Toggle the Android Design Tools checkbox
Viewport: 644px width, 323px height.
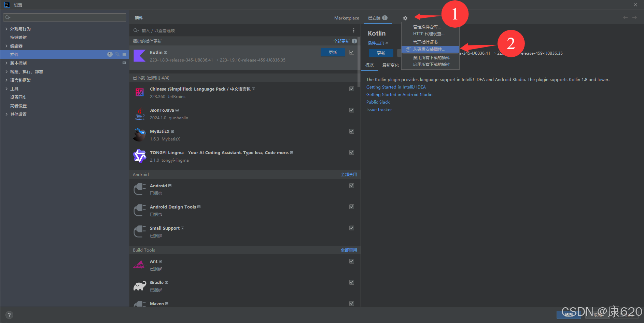352,207
